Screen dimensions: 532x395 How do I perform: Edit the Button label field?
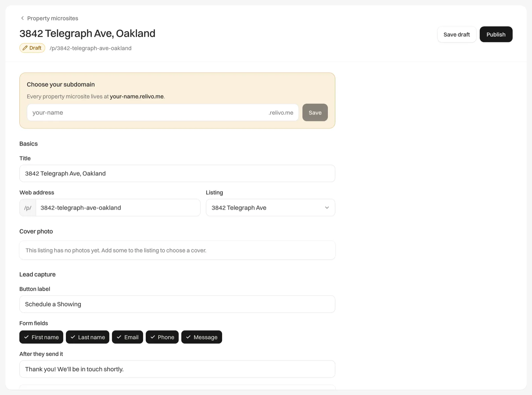(177, 304)
